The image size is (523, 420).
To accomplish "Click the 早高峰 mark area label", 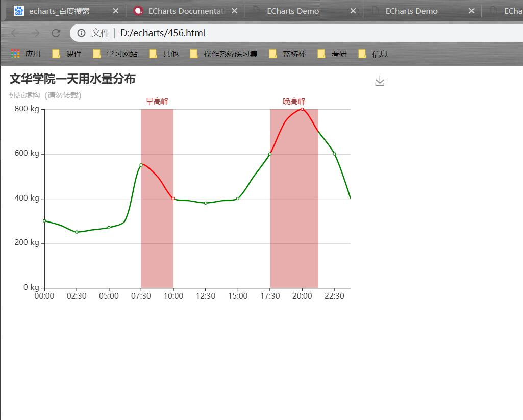I will coord(157,102).
